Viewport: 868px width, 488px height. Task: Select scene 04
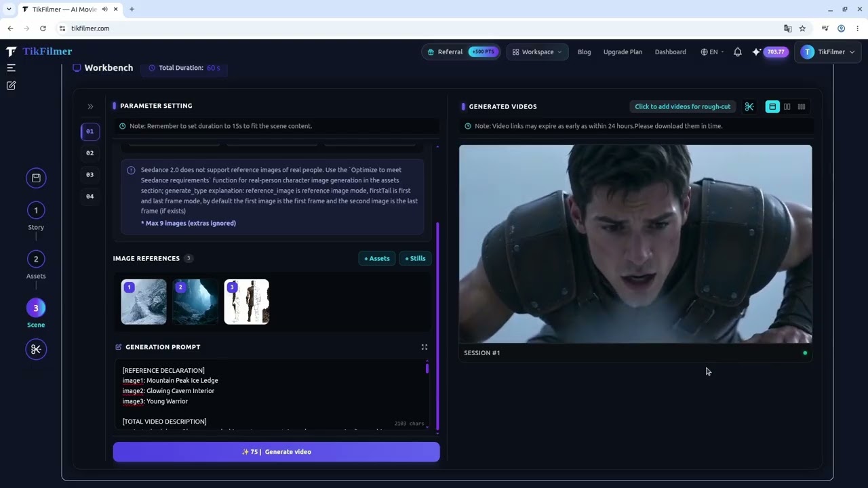click(x=90, y=196)
